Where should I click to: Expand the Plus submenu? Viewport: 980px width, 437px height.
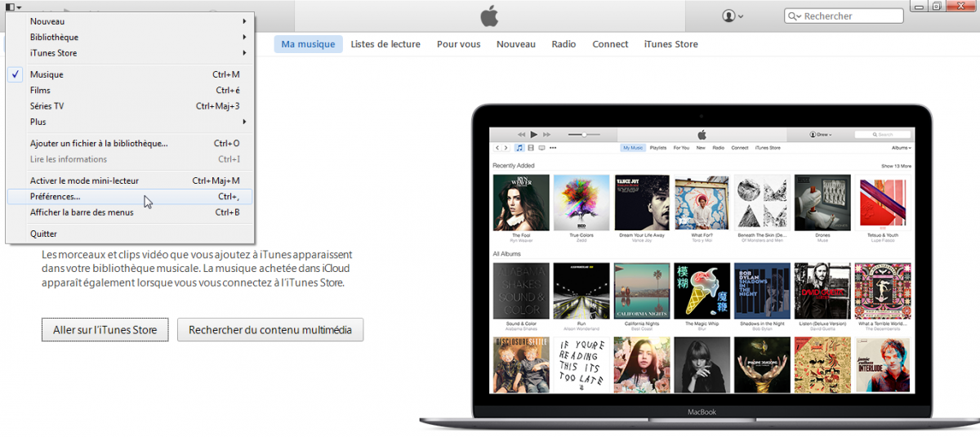point(130,122)
